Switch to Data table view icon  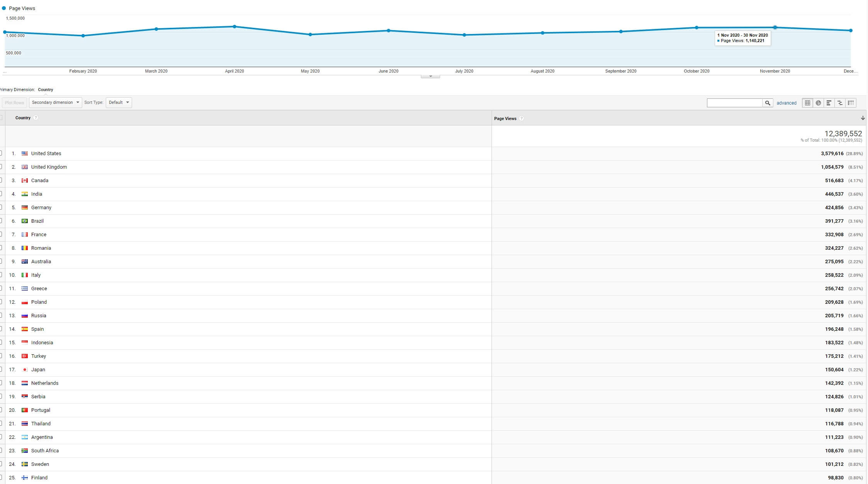pyautogui.click(x=807, y=103)
